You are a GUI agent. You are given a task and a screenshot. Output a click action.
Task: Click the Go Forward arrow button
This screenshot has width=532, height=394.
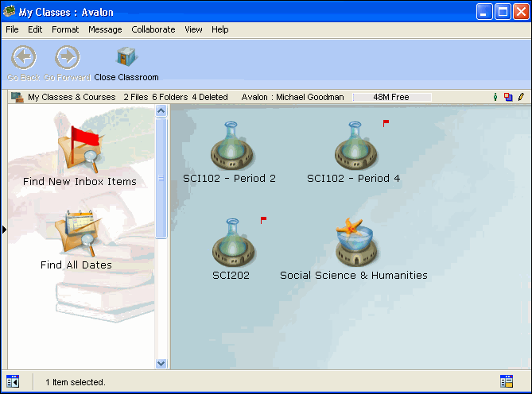pos(68,58)
